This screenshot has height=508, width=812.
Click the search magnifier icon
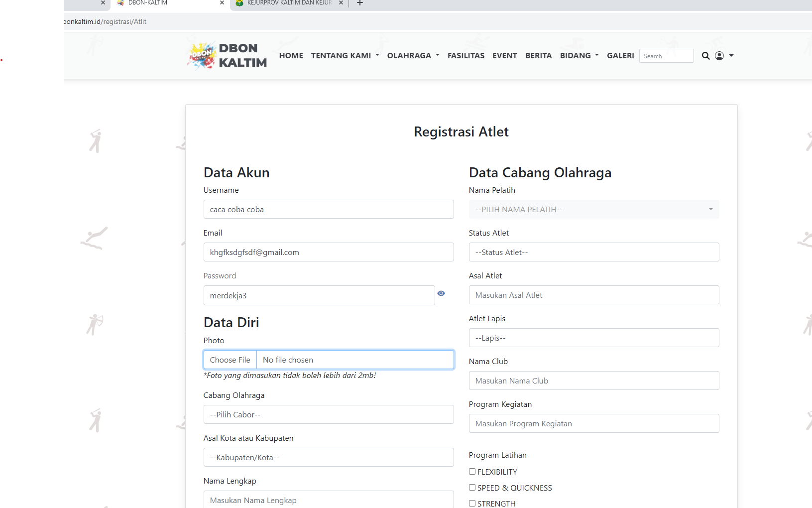coord(705,56)
